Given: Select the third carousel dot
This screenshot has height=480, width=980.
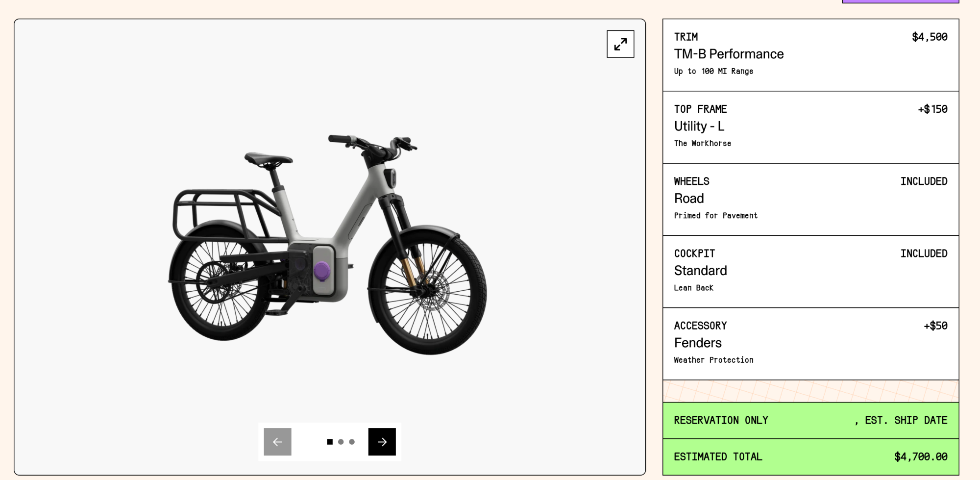Looking at the screenshot, I should pos(351,441).
